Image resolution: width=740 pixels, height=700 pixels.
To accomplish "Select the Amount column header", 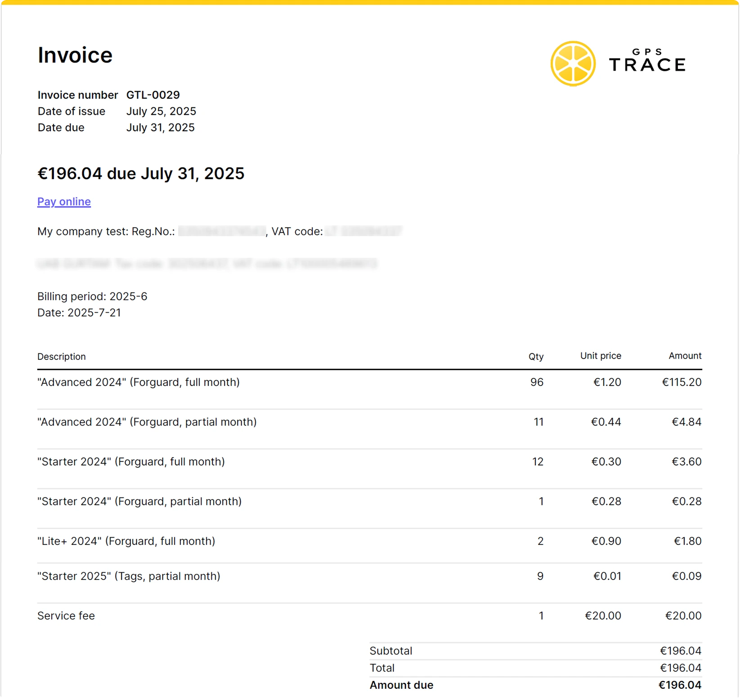I will [x=684, y=355].
